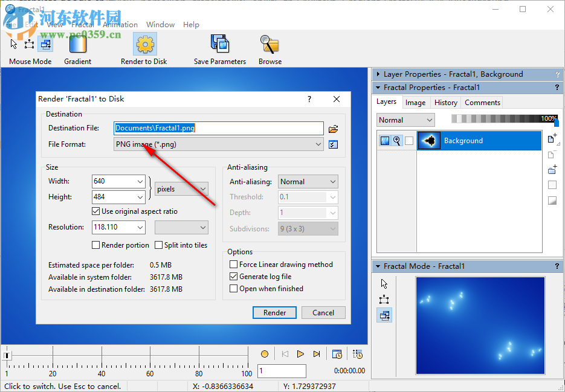Click the Render button

(274, 313)
